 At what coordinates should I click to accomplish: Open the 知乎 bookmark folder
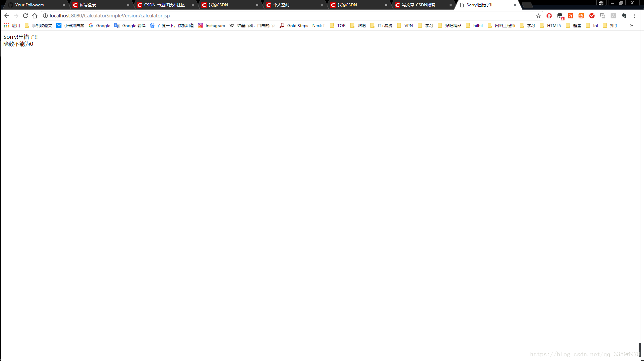point(611,25)
